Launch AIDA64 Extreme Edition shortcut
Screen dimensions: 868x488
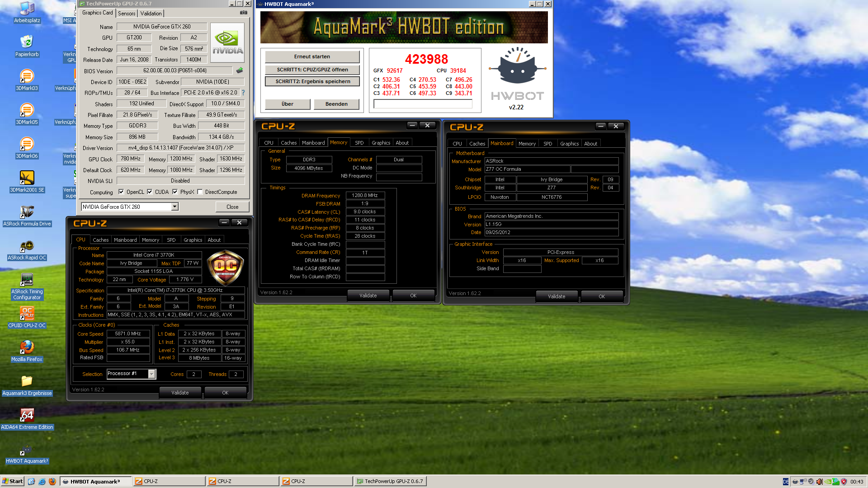[27, 419]
